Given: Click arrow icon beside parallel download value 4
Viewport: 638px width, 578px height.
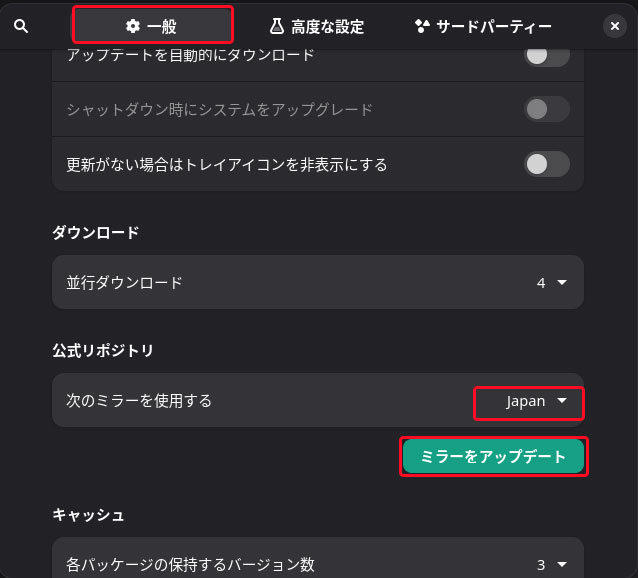Looking at the screenshot, I should (x=562, y=282).
